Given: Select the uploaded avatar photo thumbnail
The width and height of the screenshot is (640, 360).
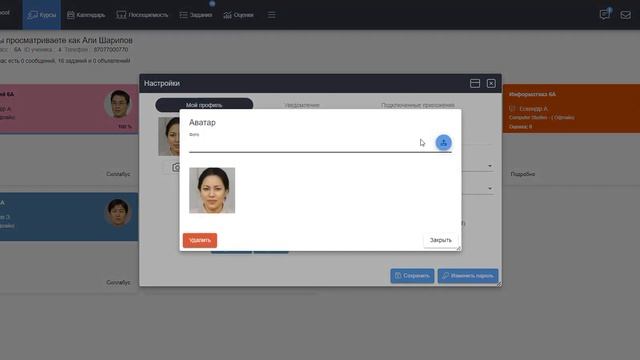Looking at the screenshot, I should pyautogui.click(x=212, y=190).
